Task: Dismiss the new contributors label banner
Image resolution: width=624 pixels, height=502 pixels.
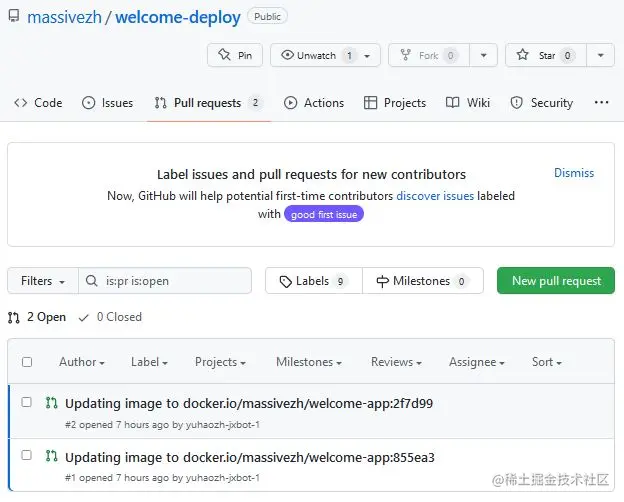Action: click(574, 173)
